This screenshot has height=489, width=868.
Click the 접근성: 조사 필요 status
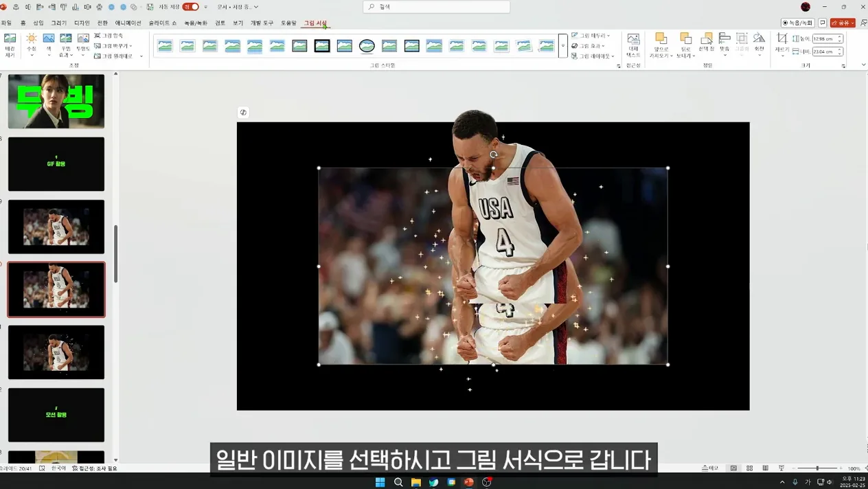click(95, 468)
